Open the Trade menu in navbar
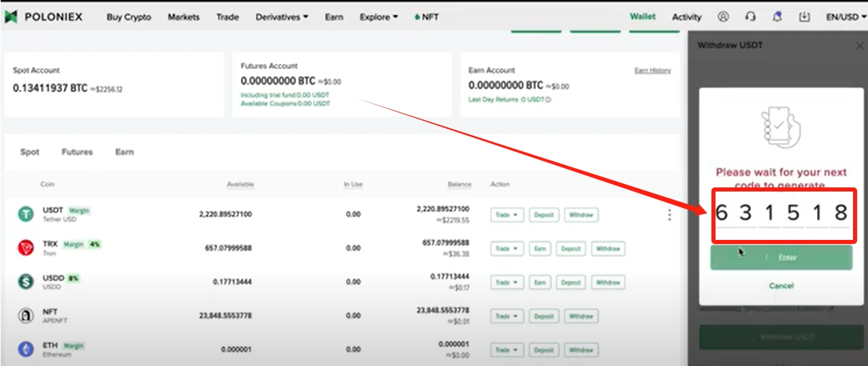 pos(227,17)
